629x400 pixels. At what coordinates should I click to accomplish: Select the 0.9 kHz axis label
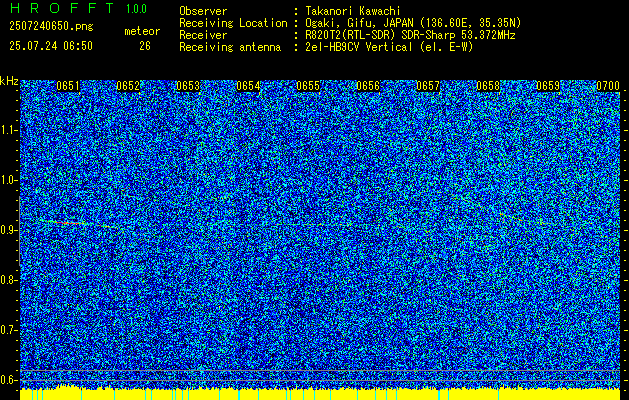click(x=8, y=230)
